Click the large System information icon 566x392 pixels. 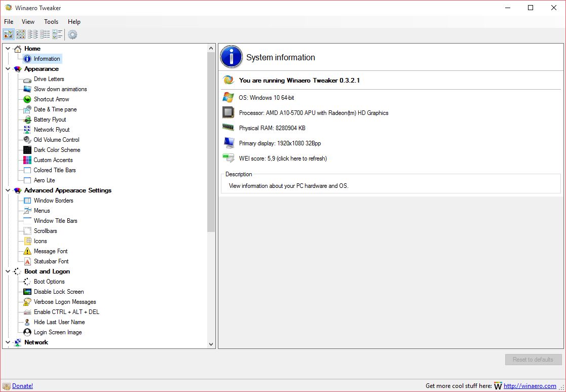click(x=231, y=57)
